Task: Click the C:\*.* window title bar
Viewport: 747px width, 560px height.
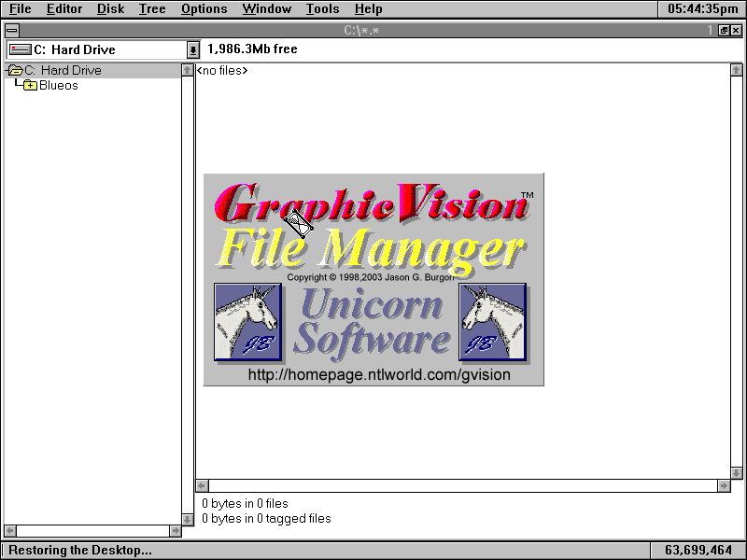Action: (362, 31)
